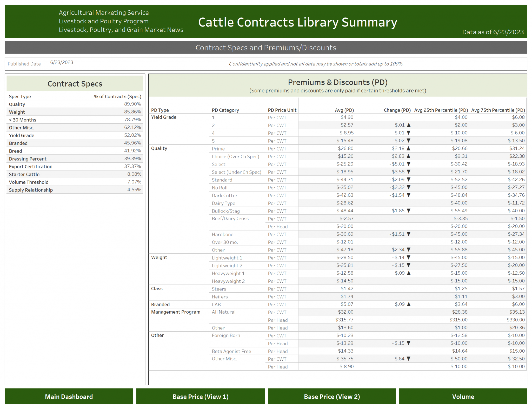Toggle selection of the Steers class row
The height and width of the screenshot is (409, 532).
(x=219, y=289)
